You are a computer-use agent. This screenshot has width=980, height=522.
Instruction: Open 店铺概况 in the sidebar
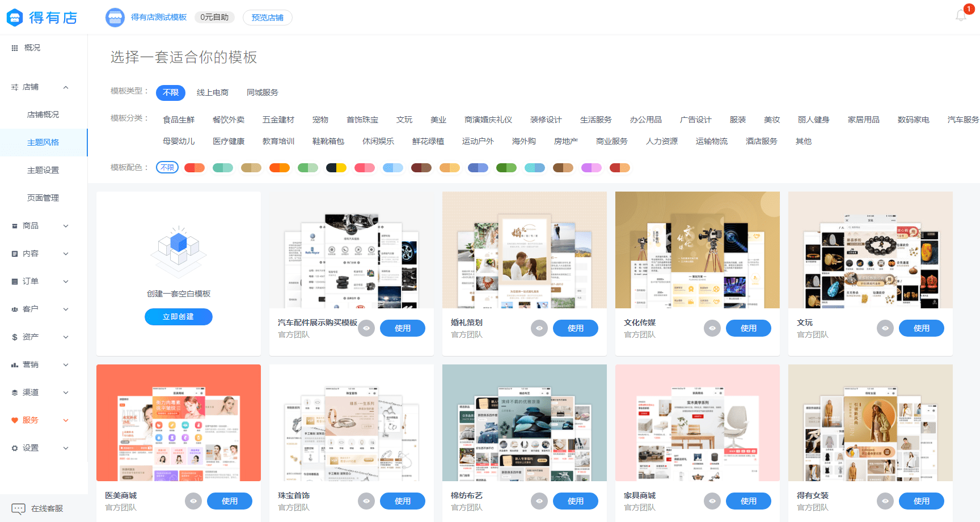pos(43,114)
